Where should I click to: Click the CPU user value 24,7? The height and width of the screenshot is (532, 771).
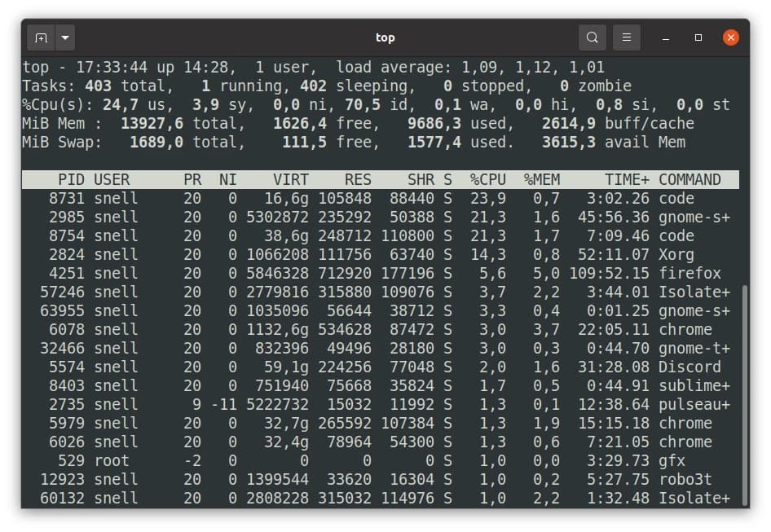[121, 105]
